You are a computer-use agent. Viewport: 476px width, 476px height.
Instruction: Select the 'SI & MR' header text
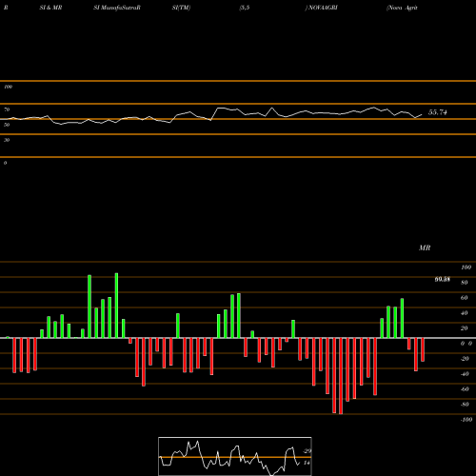click(50, 8)
